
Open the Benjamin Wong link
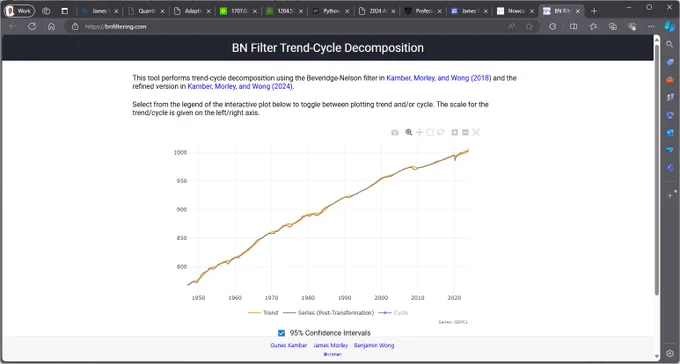[x=374, y=346]
